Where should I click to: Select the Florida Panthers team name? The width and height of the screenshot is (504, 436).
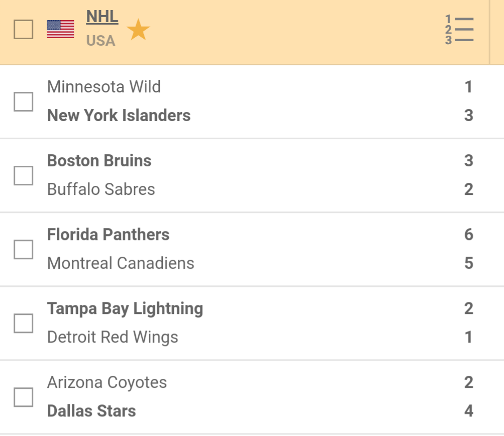click(108, 235)
